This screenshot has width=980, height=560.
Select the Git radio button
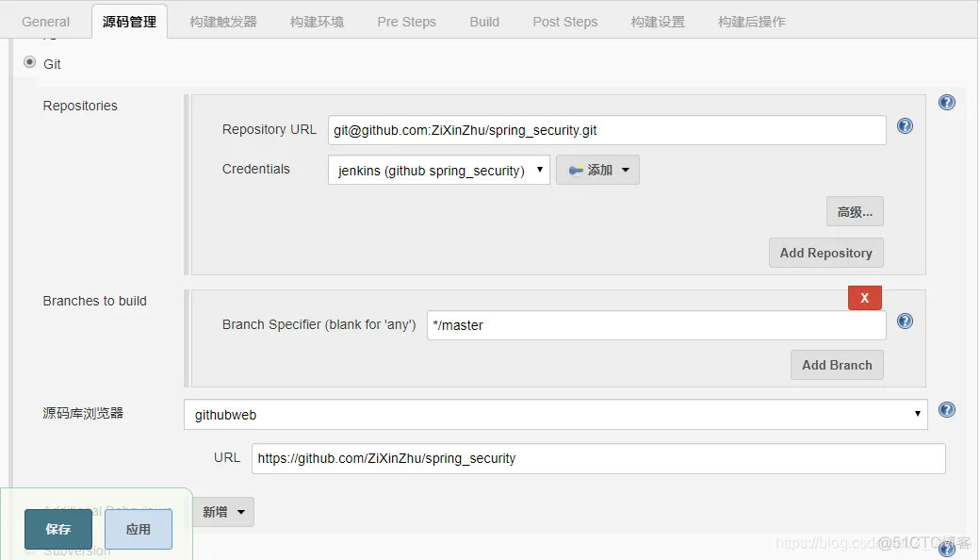[x=29, y=62]
